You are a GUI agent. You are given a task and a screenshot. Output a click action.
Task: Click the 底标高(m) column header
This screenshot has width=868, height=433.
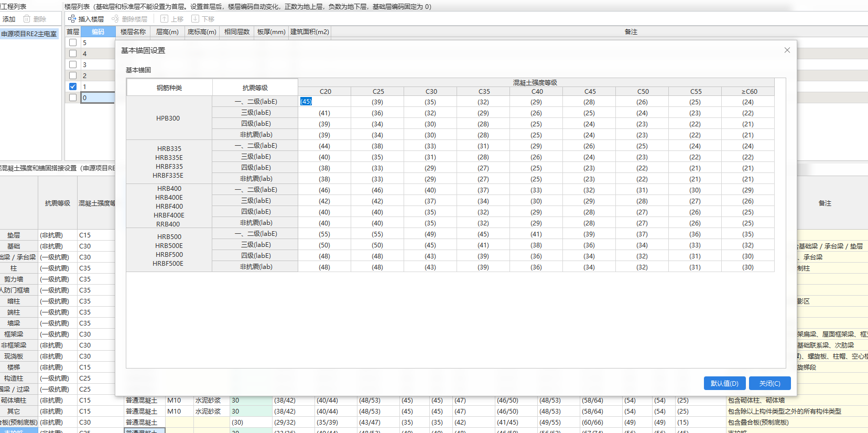202,32
